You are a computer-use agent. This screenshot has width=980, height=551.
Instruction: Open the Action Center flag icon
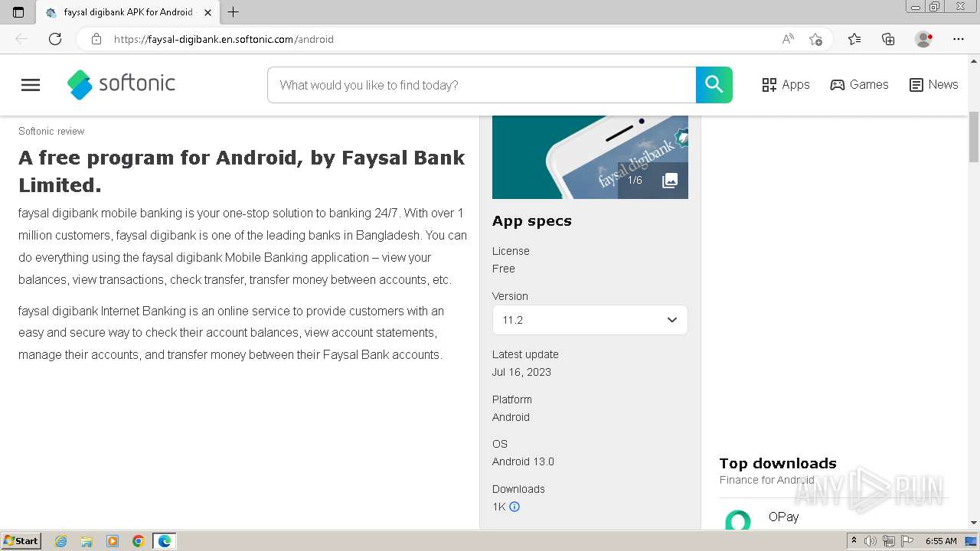point(906,541)
